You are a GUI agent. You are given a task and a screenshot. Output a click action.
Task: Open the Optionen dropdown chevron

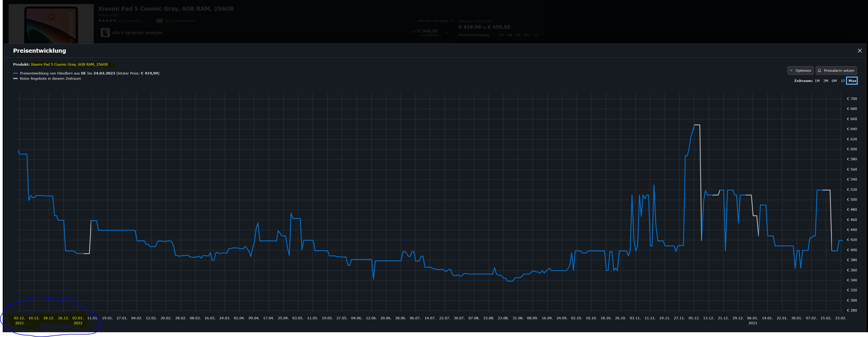tap(791, 70)
